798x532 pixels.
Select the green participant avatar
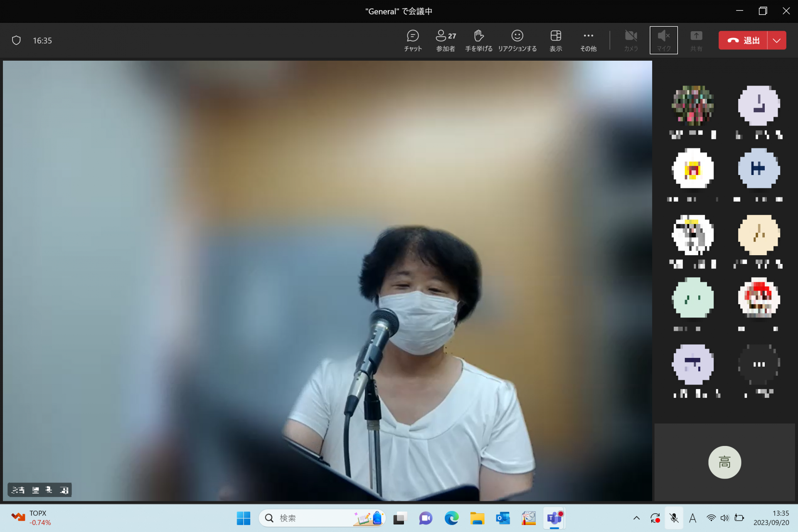point(693,298)
